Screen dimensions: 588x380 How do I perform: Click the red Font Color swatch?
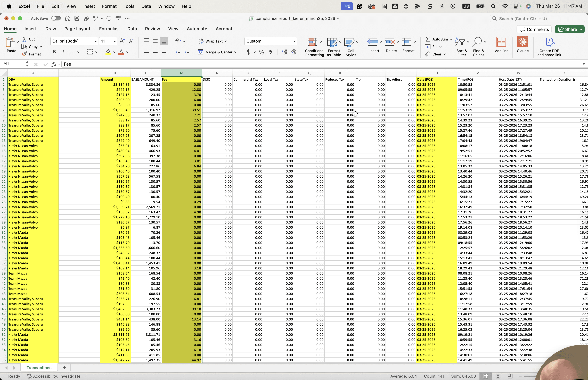(x=121, y=52)
